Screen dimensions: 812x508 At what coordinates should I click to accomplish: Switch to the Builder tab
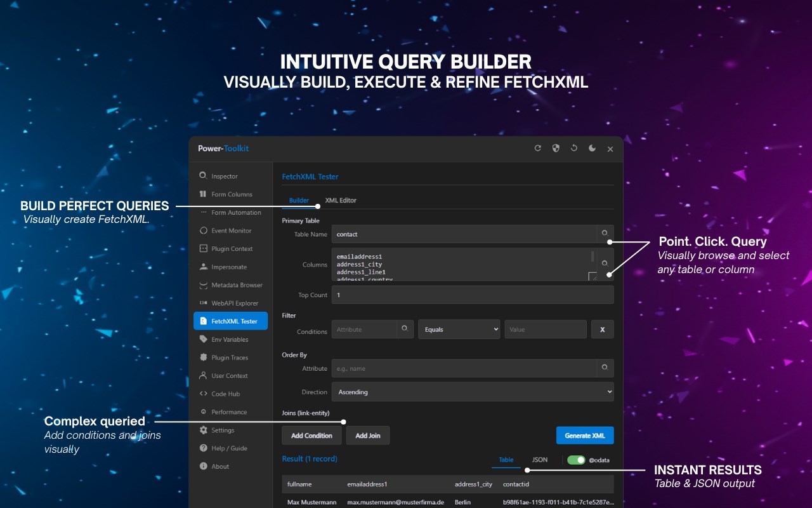pos(299,200)
